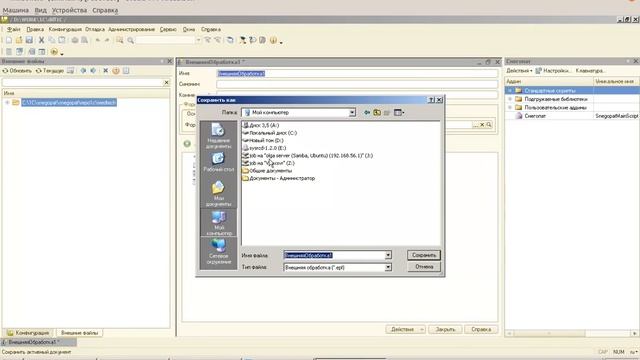Open the Views menu icon in the save dialog
This screenshot has height=360, width=640.
[399, 112]
